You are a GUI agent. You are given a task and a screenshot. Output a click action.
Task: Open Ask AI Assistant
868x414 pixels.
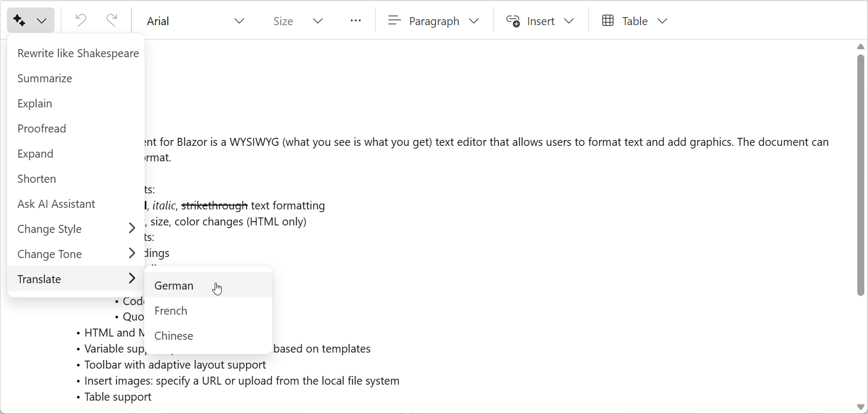click(x=76, y=204)
